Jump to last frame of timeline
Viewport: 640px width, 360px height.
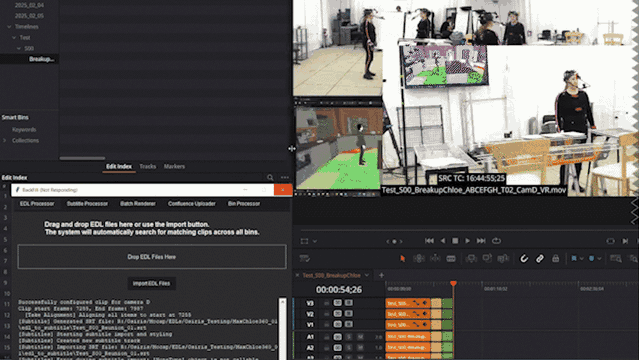point(481,241)
